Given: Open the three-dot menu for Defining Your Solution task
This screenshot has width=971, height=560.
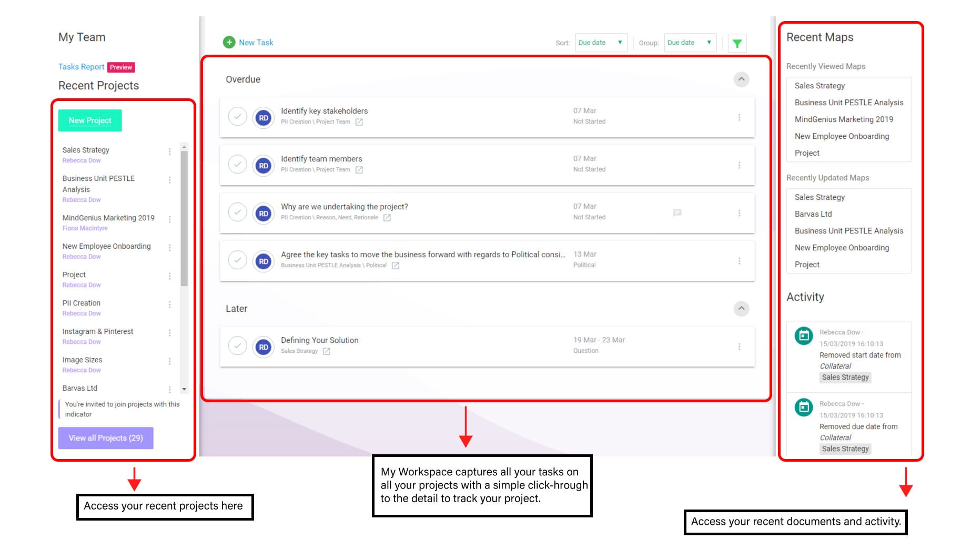Looking at the screenshot, I should pos(739,347).
